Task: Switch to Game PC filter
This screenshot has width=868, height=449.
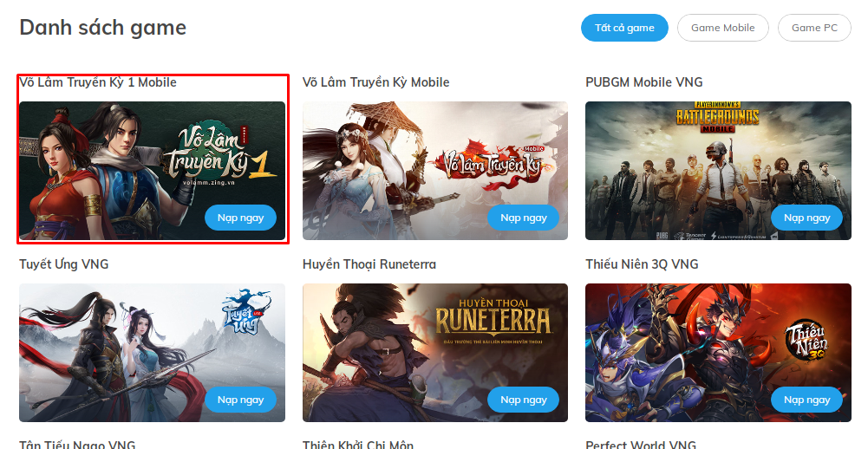Action: pos(814,28)
